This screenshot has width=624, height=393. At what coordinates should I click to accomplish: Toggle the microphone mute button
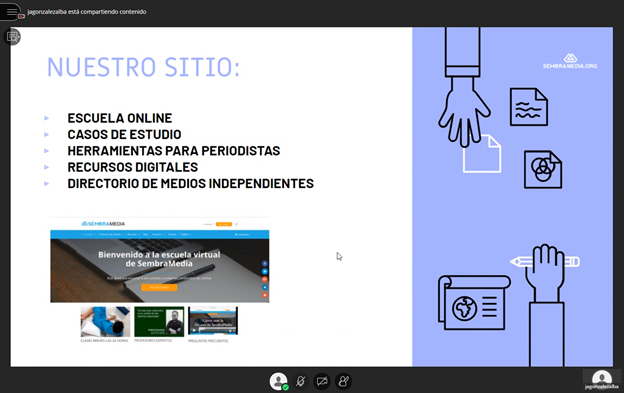[x=300, y=381]
